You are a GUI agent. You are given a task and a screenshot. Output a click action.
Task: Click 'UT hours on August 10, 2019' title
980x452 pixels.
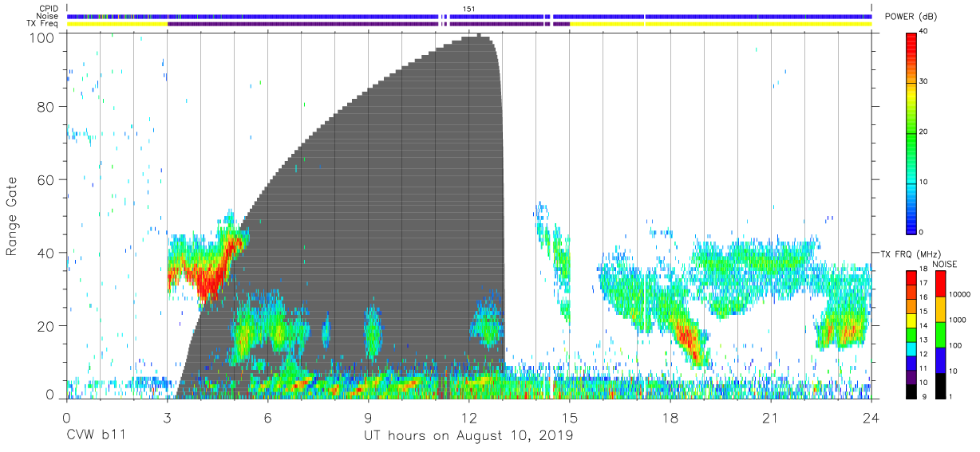coord(468,436)
